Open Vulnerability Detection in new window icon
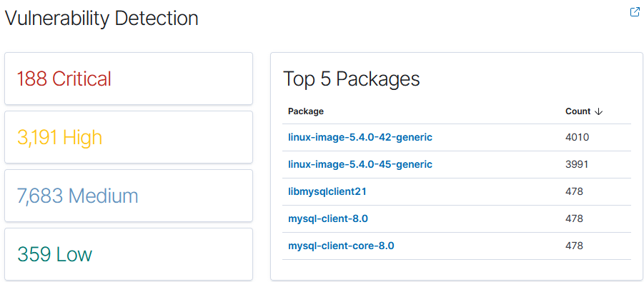Viewport: 644px width, 282px height. pyautogui.click(x=635, y=12)
